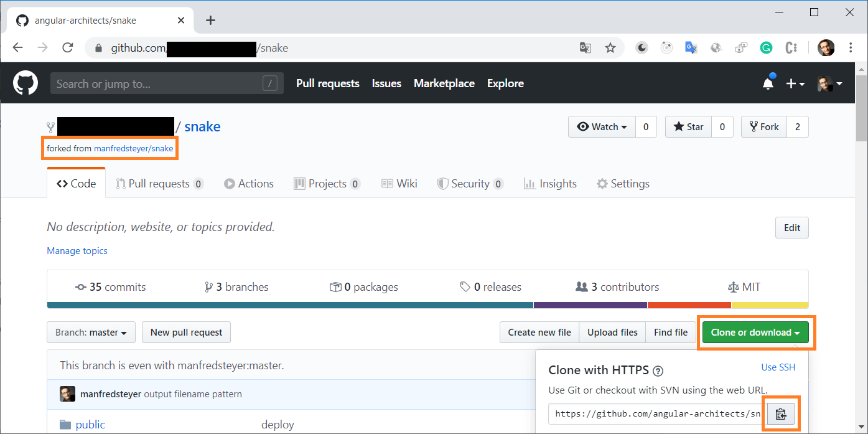Switch to the Security tab
The image size is (868, 434).
click(470, 184)
